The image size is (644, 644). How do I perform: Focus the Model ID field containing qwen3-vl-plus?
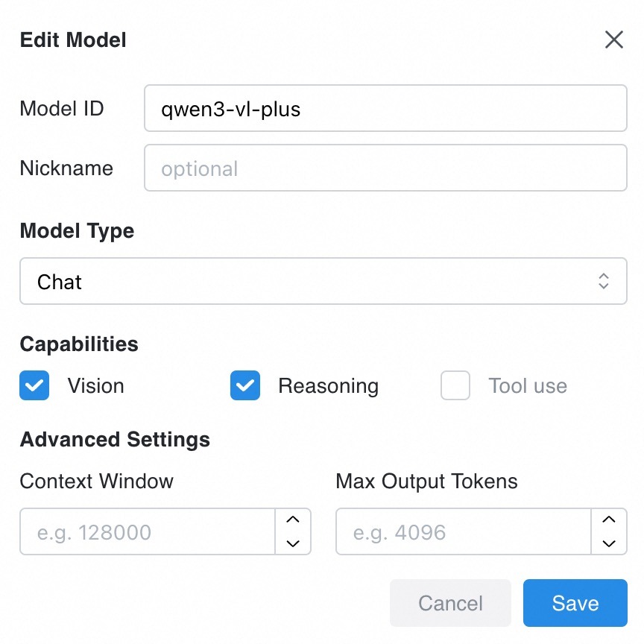pyautogui.click(x=385, y=109)
